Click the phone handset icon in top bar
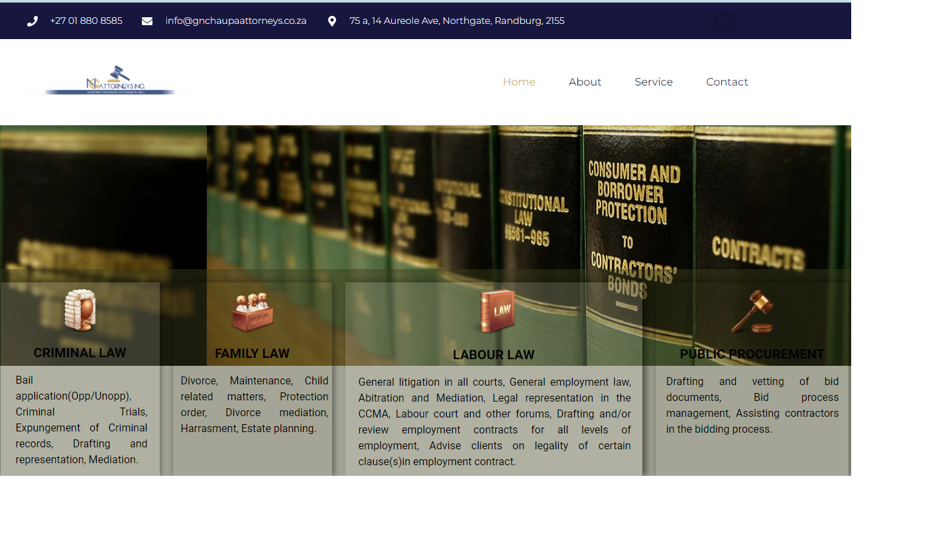Viewport: 944px width, 560px height. tap(32, 21)
